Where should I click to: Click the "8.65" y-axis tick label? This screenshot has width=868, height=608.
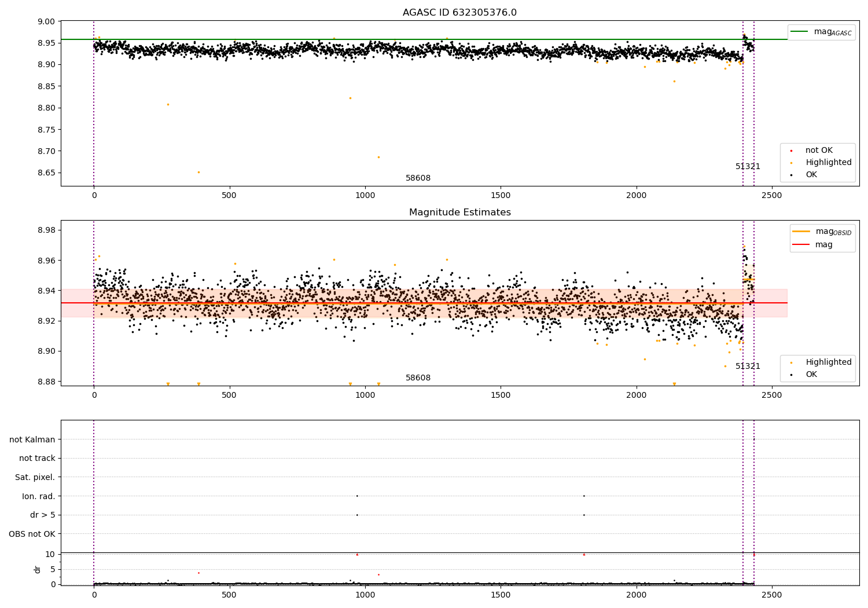[x=46, y=173]
